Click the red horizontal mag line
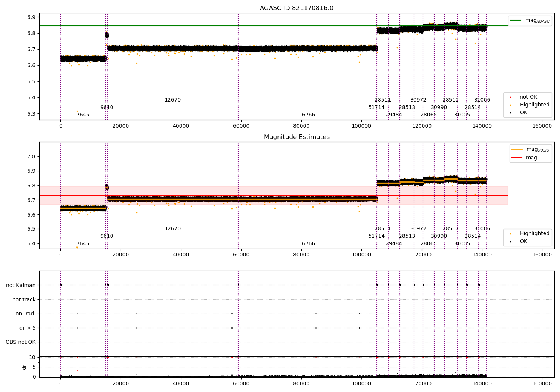 pos(273,195)
